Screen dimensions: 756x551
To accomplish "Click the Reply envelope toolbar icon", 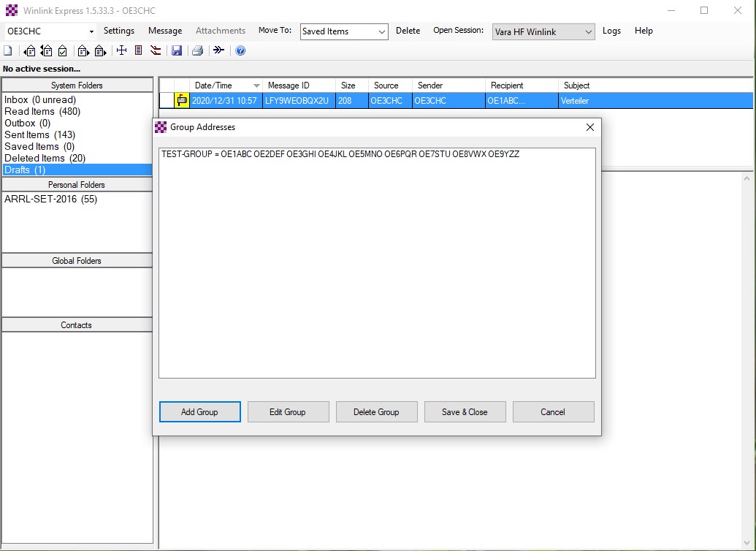I will [29, 50].
